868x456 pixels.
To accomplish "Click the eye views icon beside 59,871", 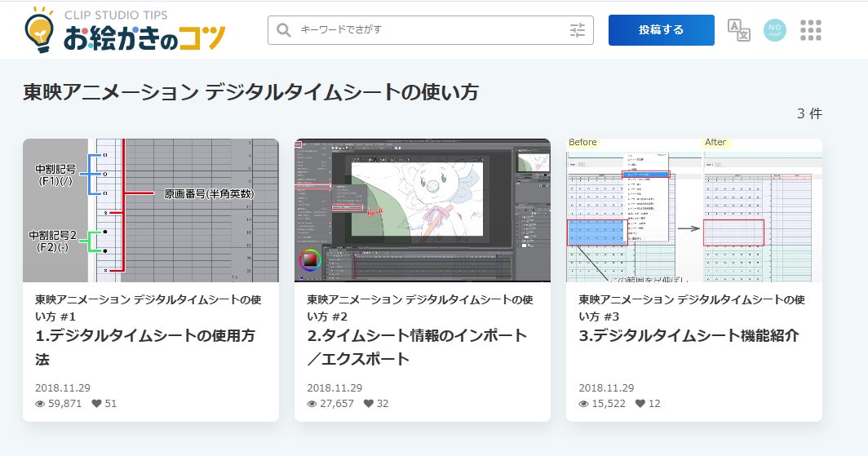I will click(40, 404).
